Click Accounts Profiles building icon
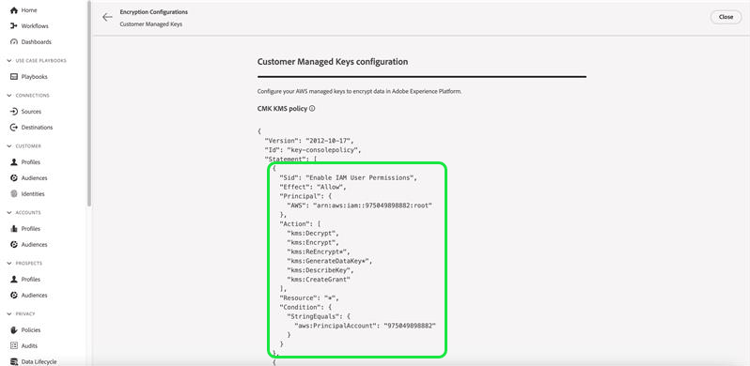This screenshot has width=750, height=366. tap(14, 229)
